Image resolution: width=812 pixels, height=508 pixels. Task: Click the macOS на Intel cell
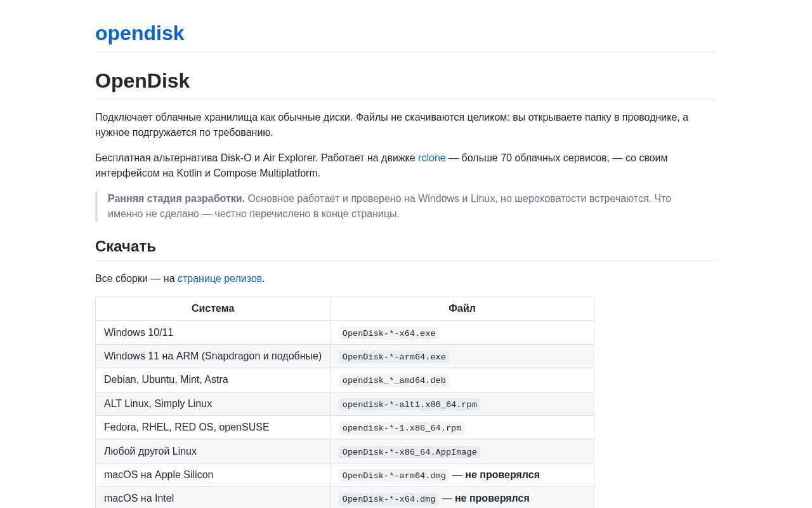click(213, 498)
